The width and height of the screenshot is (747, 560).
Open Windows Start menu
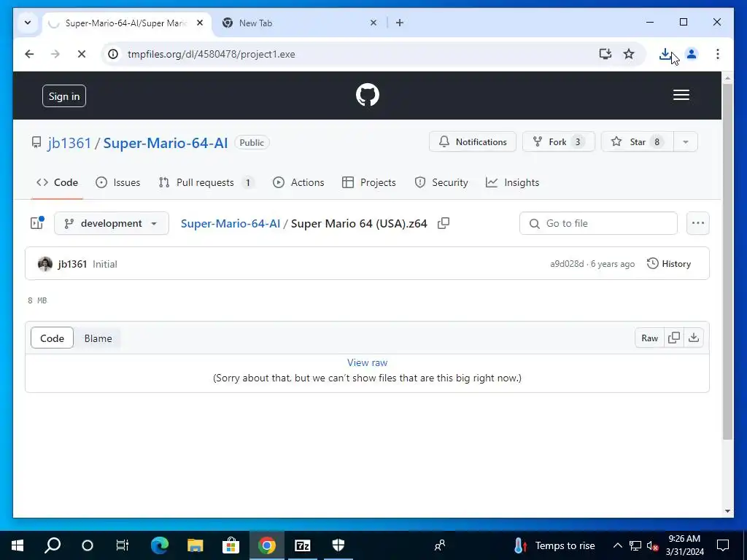[18, 545]
